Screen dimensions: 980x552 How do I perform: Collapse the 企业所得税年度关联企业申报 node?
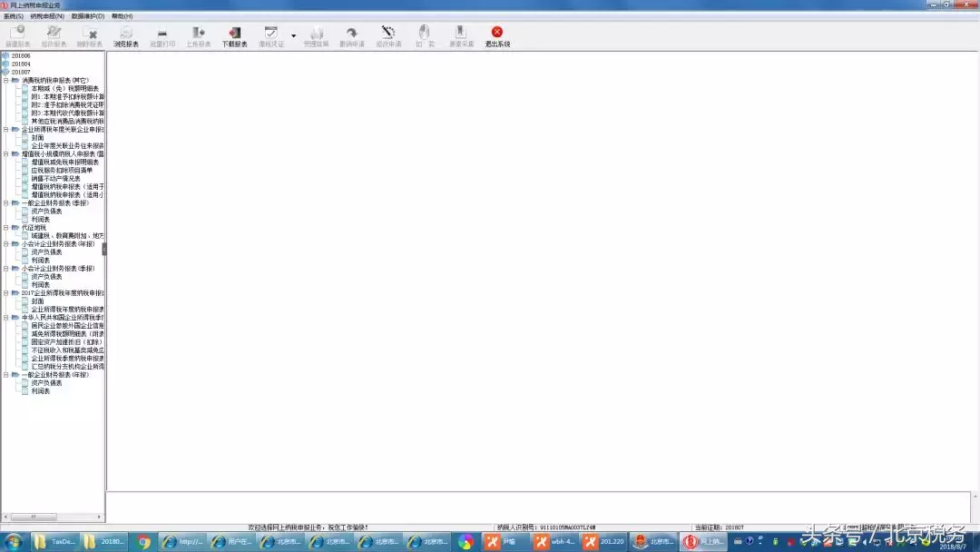5,130
